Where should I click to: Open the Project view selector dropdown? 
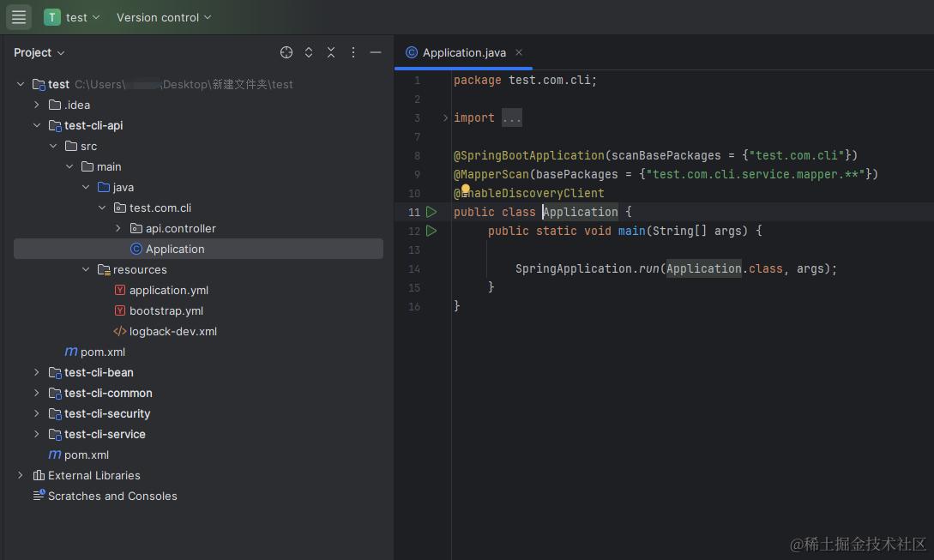[39, 52]
